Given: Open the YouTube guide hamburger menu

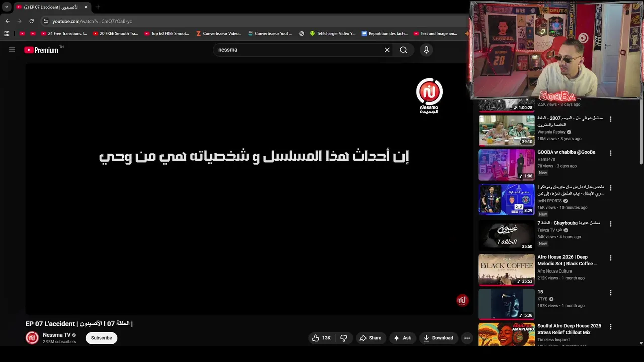Looking at the screenshot, I should (x=12, y=50).
